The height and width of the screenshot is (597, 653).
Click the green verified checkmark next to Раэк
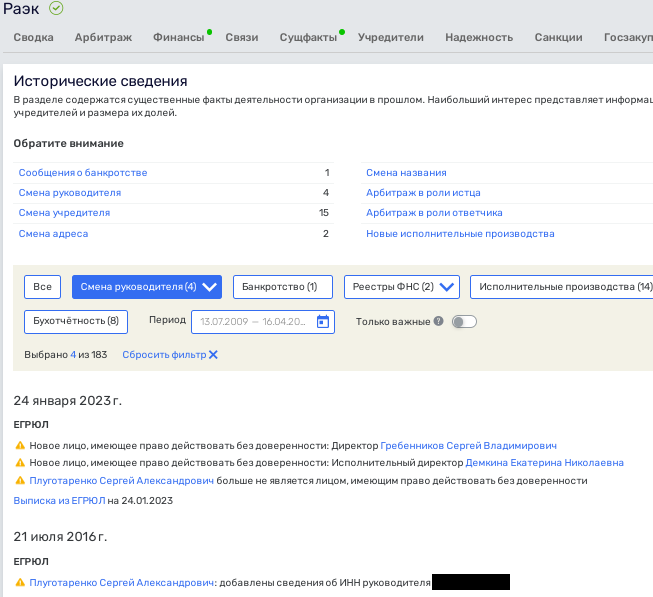pyautogui.click(x=56, y=9)
